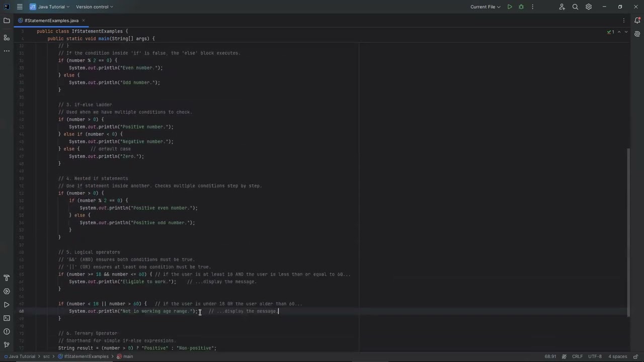
Task: Open the Services tool window
Action: pyautogui.click(x=7, y=291)
